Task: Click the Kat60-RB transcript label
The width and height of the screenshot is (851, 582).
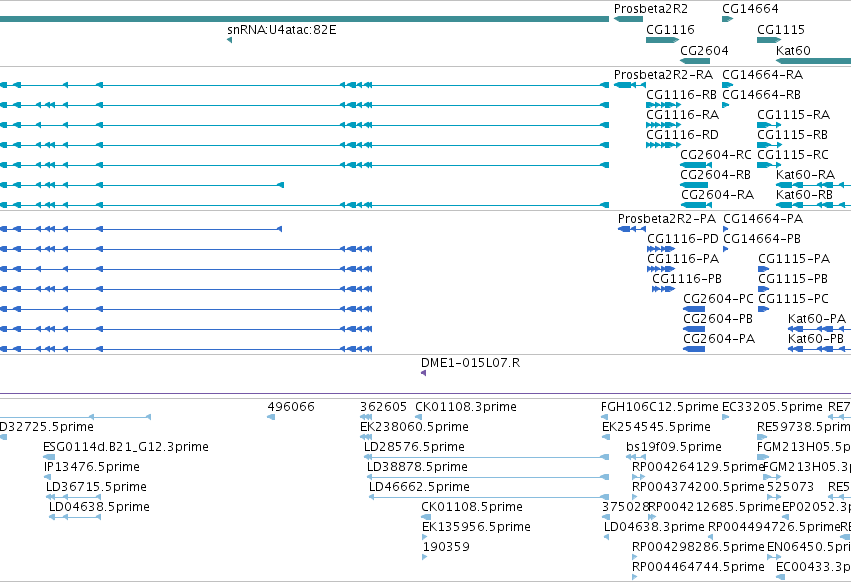Action: pos(804,194)
